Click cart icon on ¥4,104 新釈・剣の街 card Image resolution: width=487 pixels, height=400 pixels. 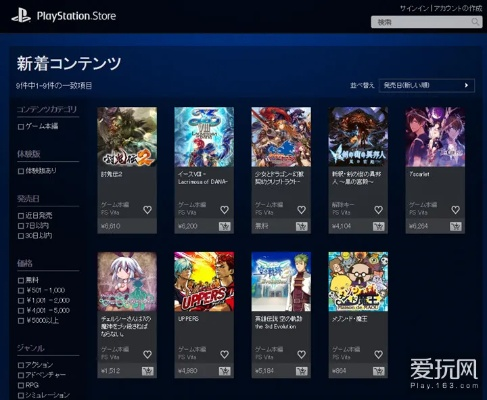pos(378,226)
